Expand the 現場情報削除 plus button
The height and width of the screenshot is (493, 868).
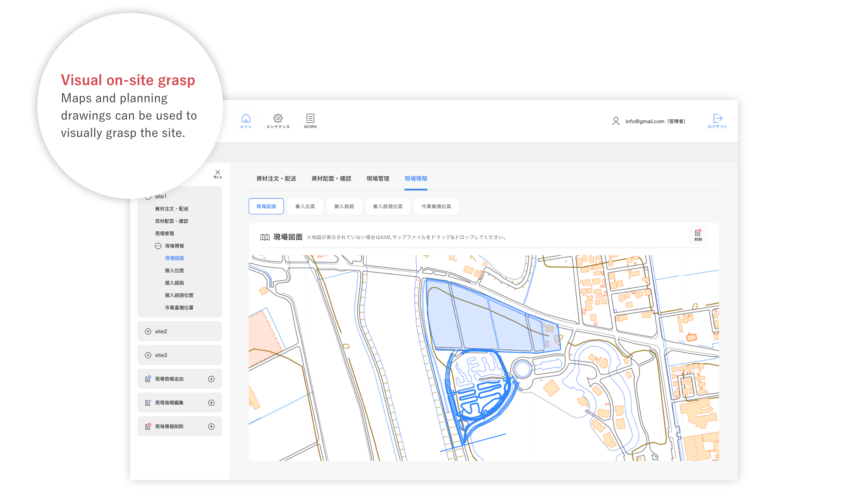[x=211, y=427]
